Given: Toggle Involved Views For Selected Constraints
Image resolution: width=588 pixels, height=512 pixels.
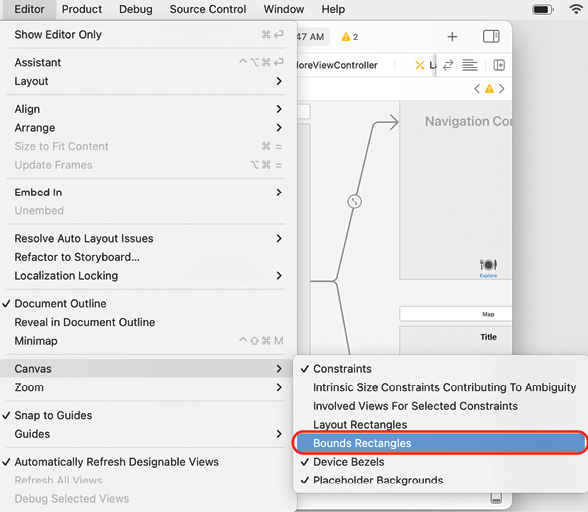Looking at the screenshot, I should (x=441, y=406).
